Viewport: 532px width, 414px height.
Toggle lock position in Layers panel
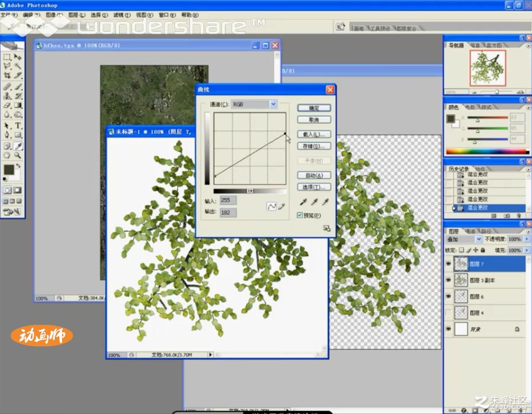tap(476, 250)
